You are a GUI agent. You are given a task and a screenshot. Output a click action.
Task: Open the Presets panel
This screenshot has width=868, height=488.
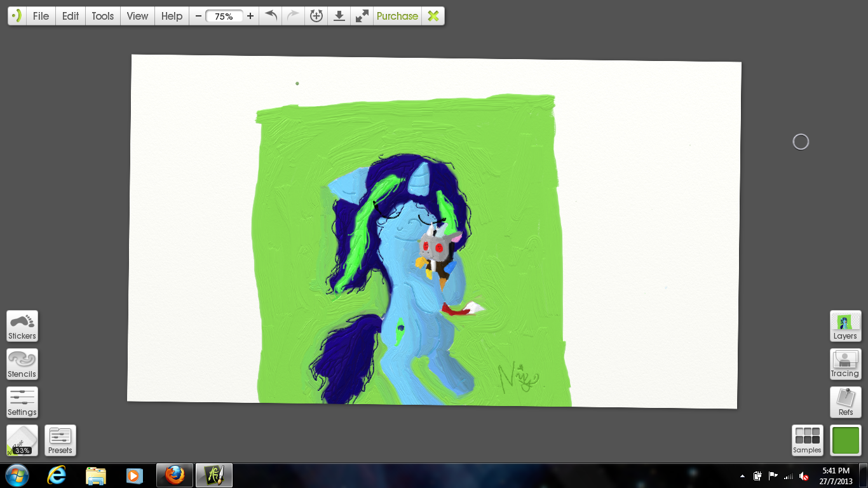[60, 440]
